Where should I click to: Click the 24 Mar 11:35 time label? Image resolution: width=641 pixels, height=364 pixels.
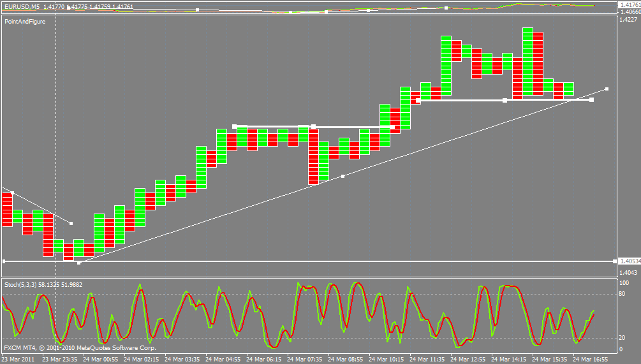pos(427,360)
